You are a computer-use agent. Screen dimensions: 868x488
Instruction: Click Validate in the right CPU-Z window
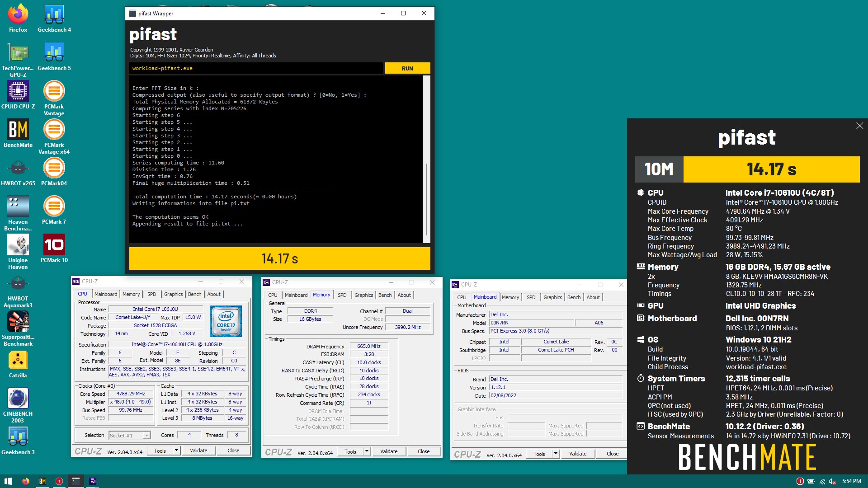(x=578, y=454)
